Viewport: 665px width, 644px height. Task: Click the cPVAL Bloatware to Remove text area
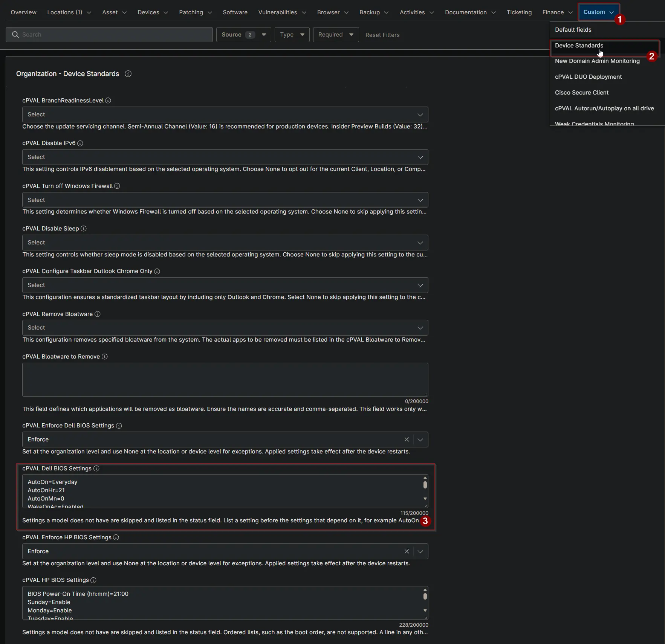point(225,380)
